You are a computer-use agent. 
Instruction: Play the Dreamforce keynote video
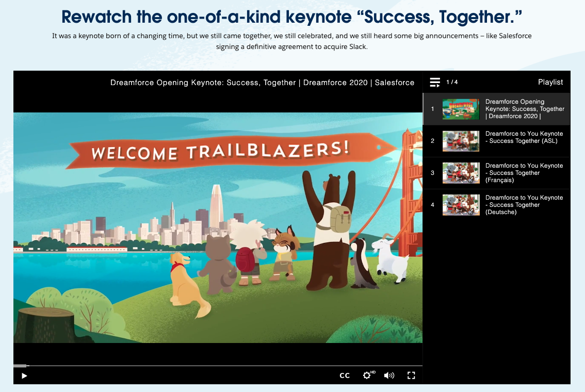click(24, 375)
